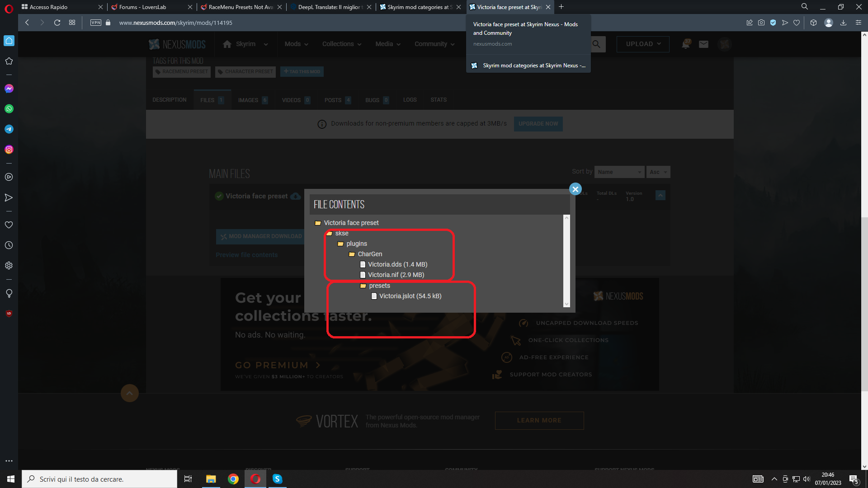Open Opera settings gear in sidebar

click(9, 266)
